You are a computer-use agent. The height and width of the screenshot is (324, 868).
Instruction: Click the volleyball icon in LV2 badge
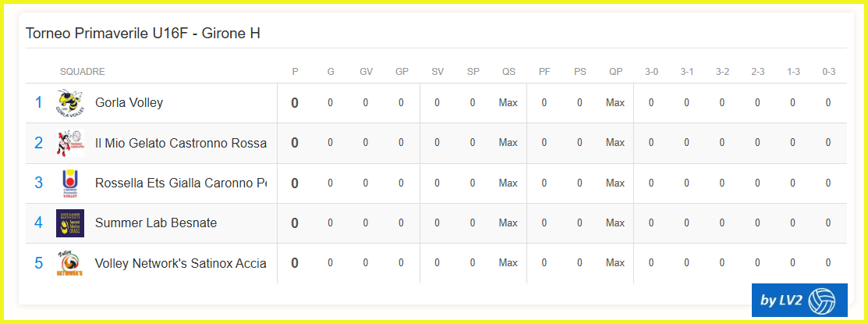[x=822, y=301]
